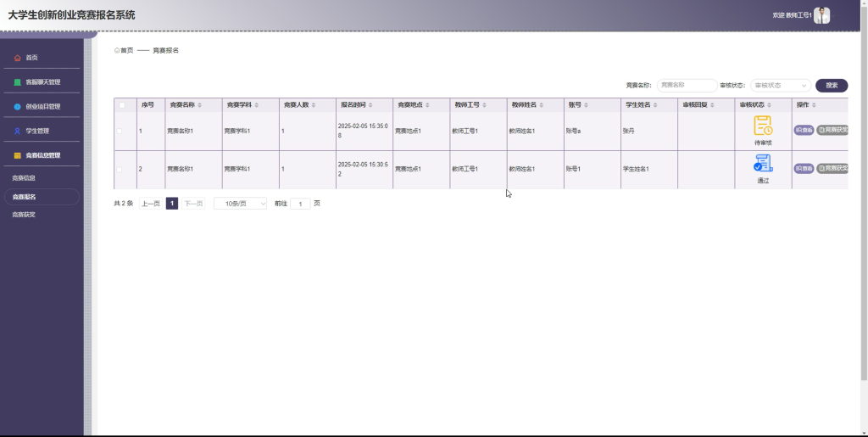This screenshot has height=437, width=868.
Task: Click the yellow 待审核 status icon
Action: 763,126
